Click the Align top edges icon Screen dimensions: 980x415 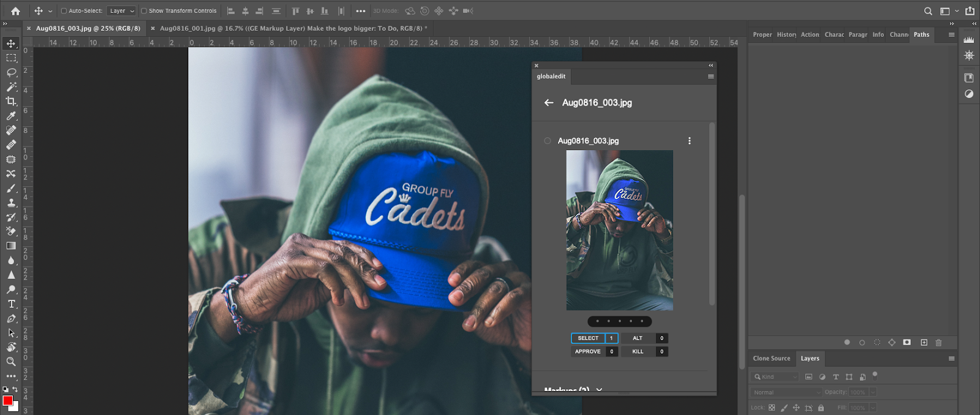[x=295, y=11]
